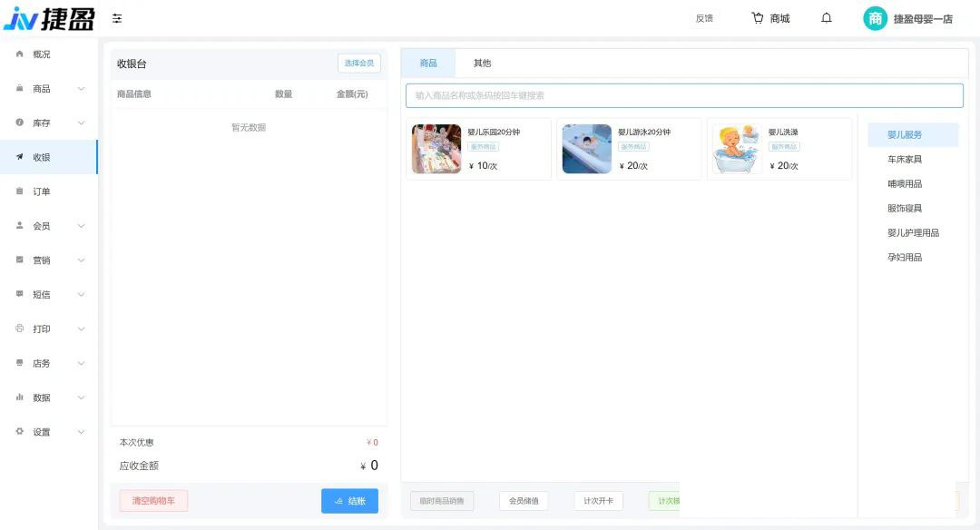
Task: Click the sidebar collapse toggle icon
Action: [117, 19]
